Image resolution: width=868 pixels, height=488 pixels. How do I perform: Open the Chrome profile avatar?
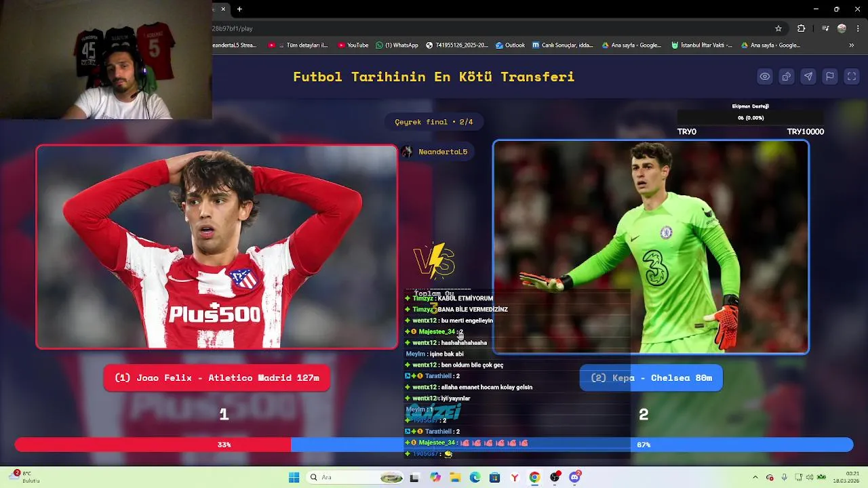coord(842,28)
